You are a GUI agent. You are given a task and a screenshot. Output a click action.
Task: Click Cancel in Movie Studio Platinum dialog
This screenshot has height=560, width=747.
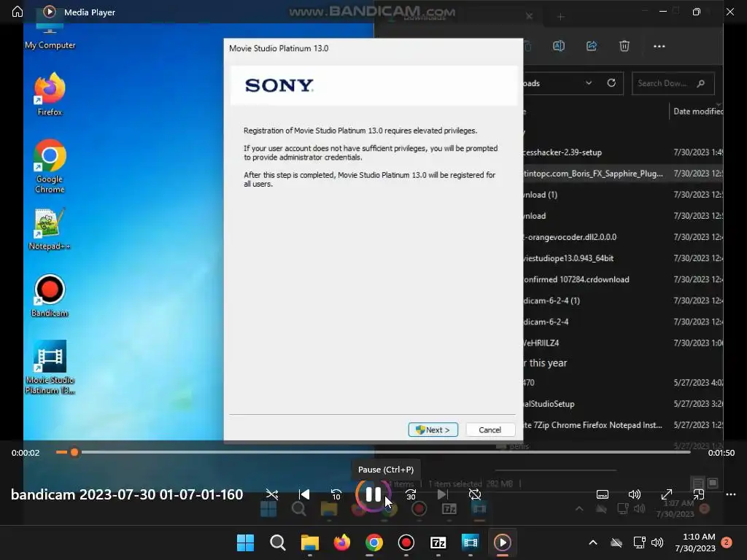(489, 429)
